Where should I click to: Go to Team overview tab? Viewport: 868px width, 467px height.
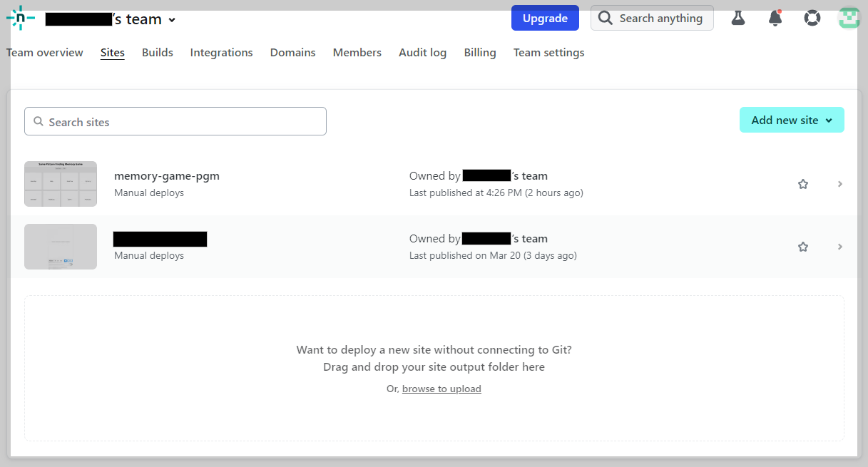point(45,53)
